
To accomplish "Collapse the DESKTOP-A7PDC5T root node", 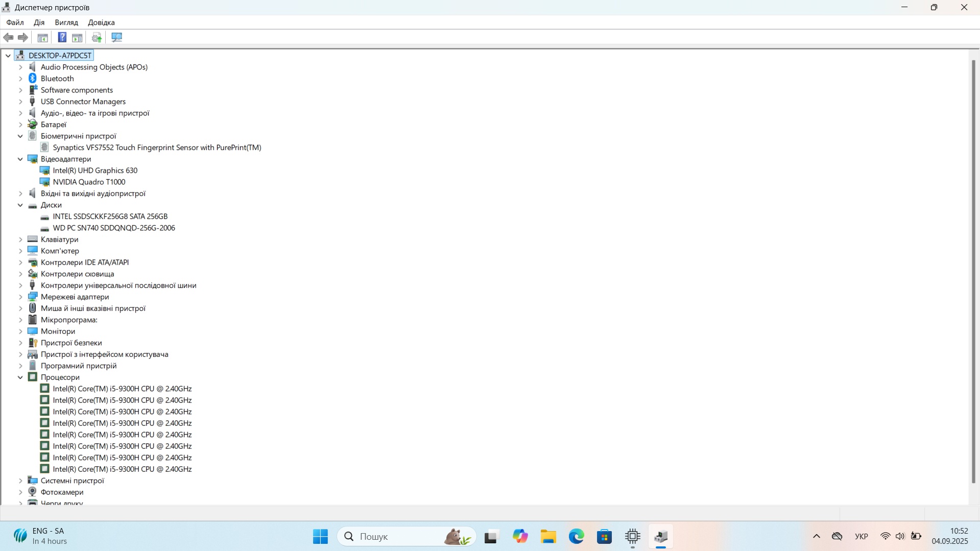I will [8, 55].
